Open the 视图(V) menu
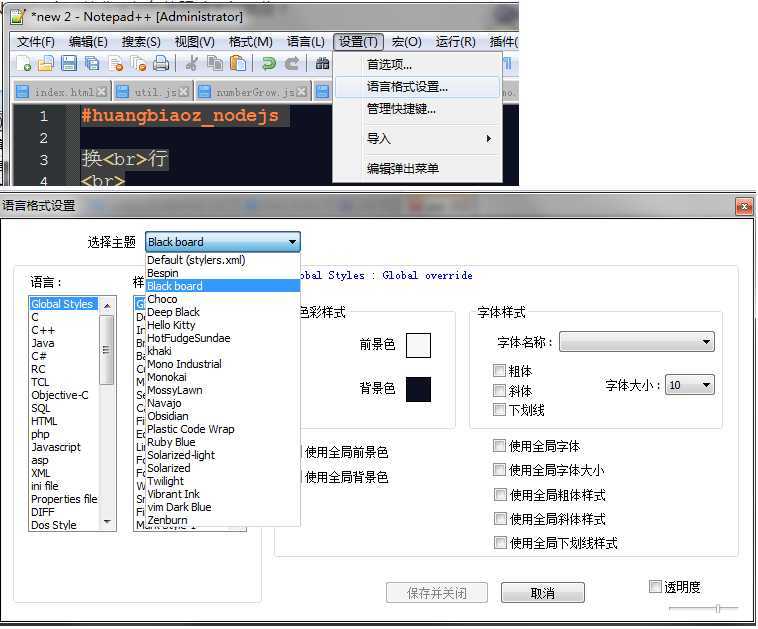 [x=194, y=42]
